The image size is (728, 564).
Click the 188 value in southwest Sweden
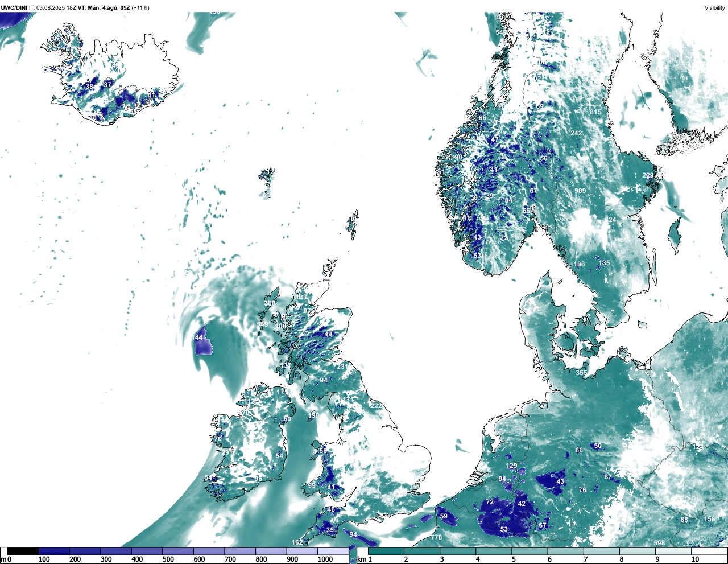point(579,264)
